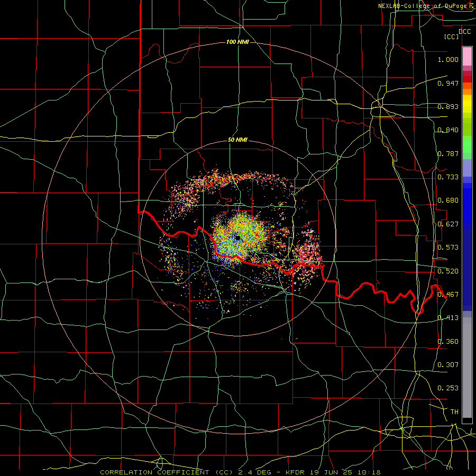476x476 pixels.
Task: Click the [CC] units label
Action: click(451, 36)
